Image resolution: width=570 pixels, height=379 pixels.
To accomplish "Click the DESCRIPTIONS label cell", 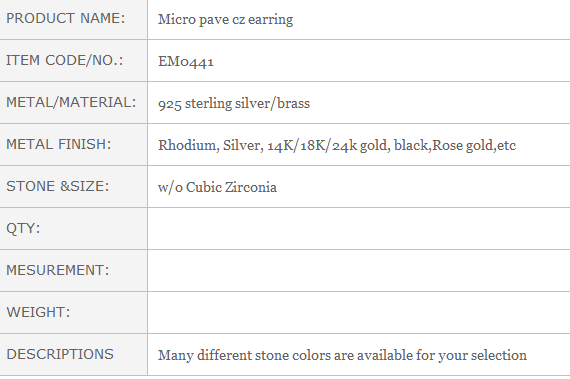I will (x=73, y=355).
